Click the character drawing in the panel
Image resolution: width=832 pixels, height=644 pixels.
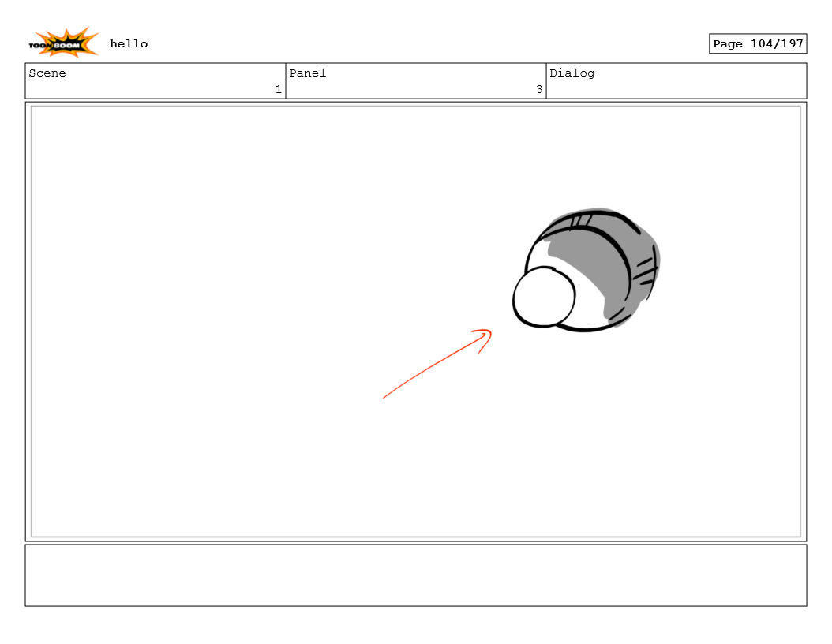tap(586, 270)
